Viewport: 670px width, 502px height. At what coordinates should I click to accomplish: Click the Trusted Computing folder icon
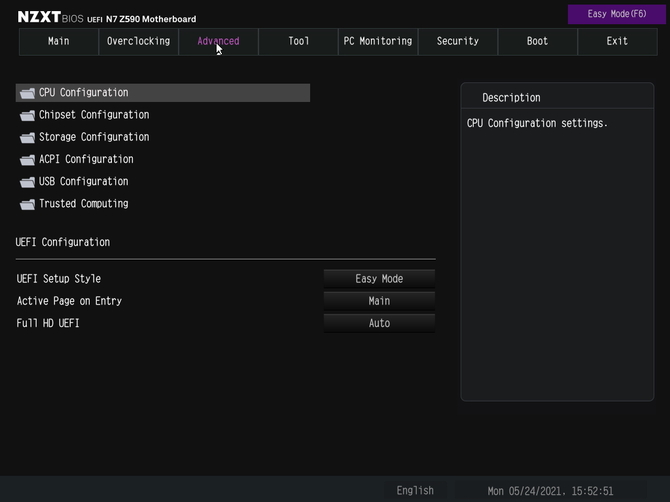[x=27, y=204]
